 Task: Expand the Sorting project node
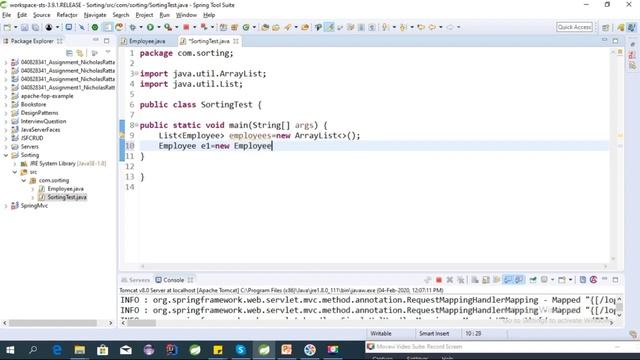(6, 155)
